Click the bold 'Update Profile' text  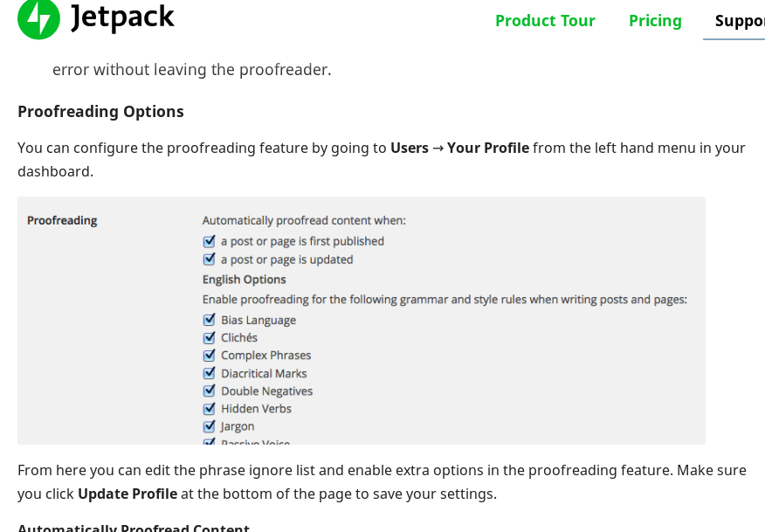(127, 494)
